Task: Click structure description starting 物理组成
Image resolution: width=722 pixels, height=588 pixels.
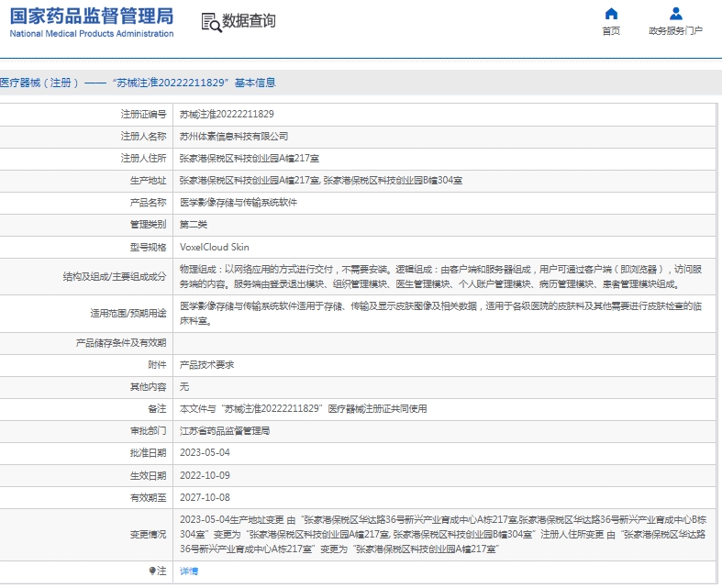Action: tap(440, 277)
